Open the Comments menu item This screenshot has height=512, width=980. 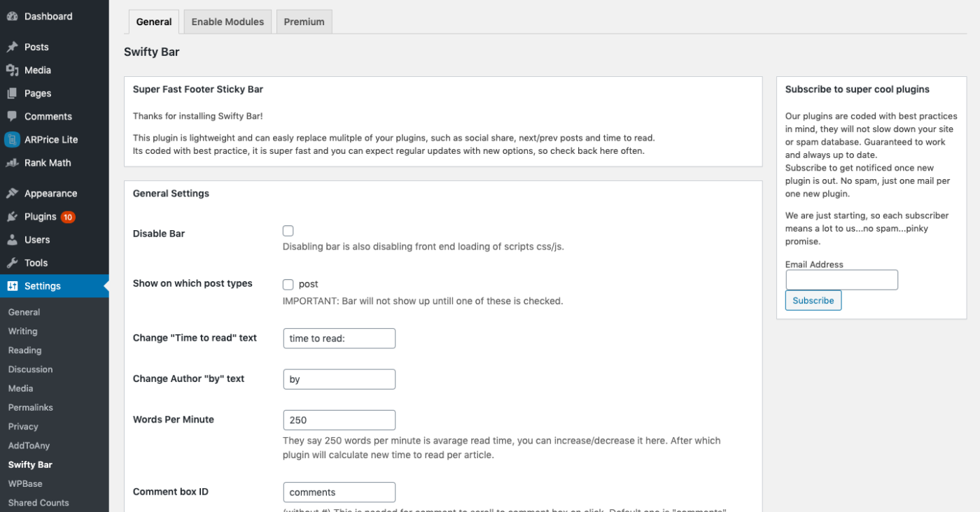55,116
